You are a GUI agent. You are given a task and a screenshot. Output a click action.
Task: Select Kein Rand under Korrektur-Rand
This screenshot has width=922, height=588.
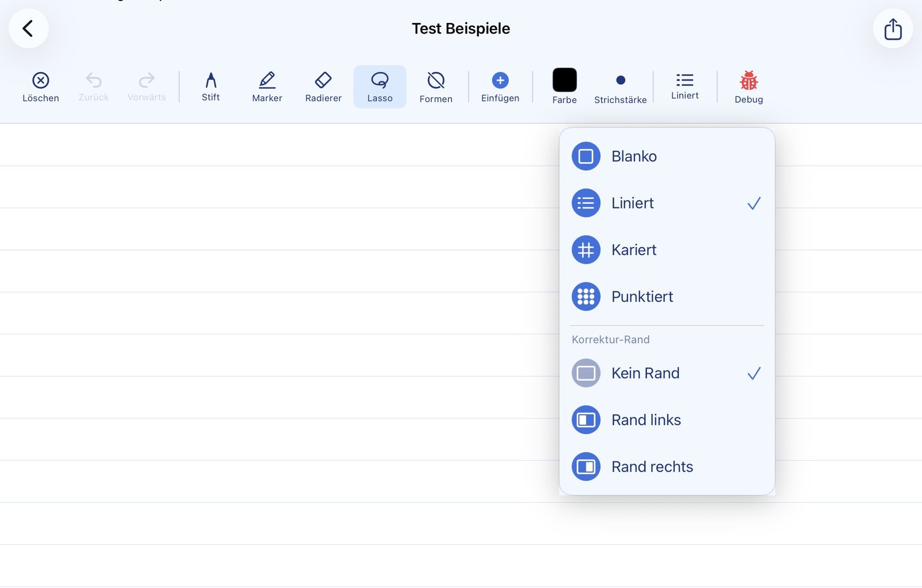click(645, 373)
